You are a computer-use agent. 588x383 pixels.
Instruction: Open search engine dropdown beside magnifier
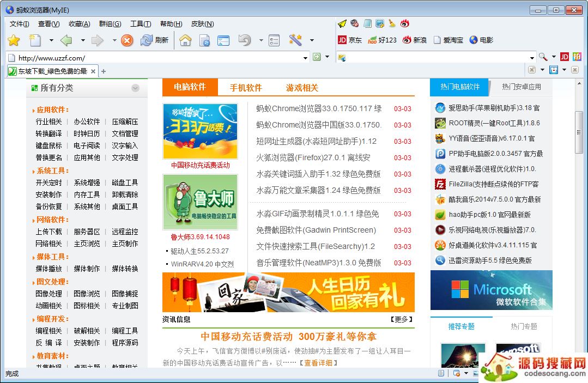pos(554,57)
